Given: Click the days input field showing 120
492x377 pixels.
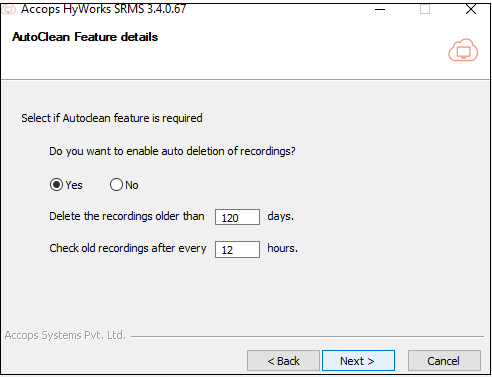Looking at the screenshot, I should (237, 217).
